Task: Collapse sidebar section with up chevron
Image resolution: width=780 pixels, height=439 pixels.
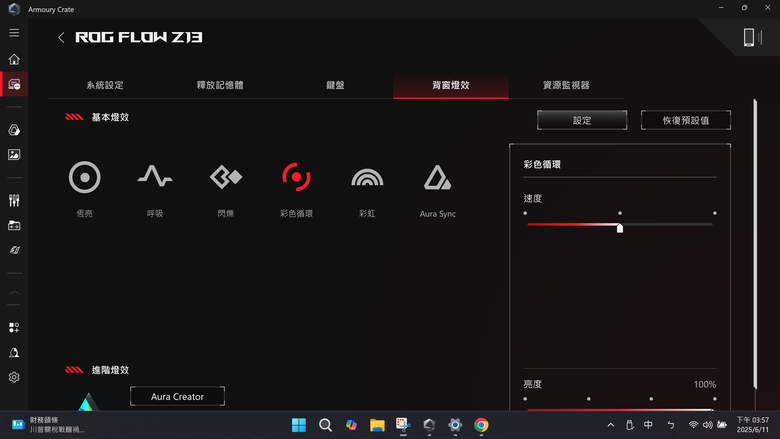Action: coord(14,293)
